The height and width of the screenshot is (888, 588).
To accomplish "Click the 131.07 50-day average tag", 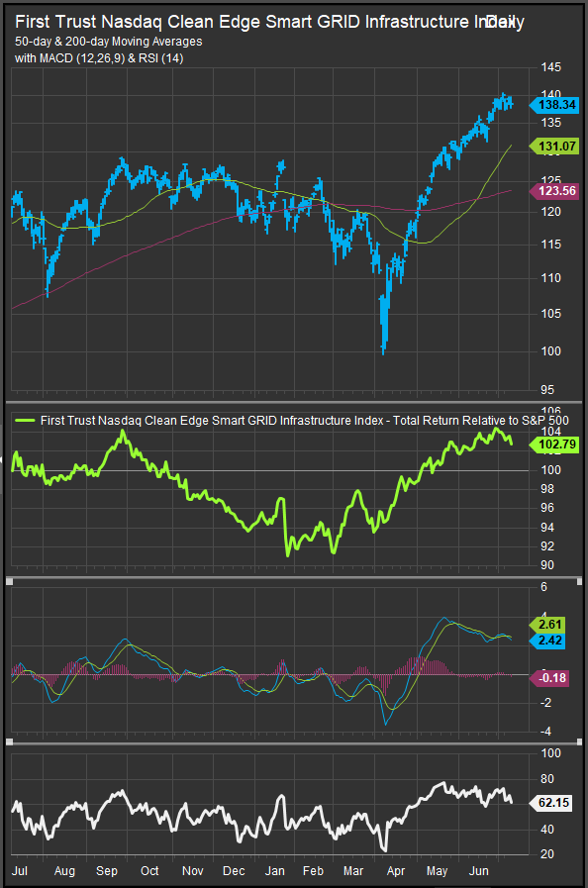I will pos(554,147).
